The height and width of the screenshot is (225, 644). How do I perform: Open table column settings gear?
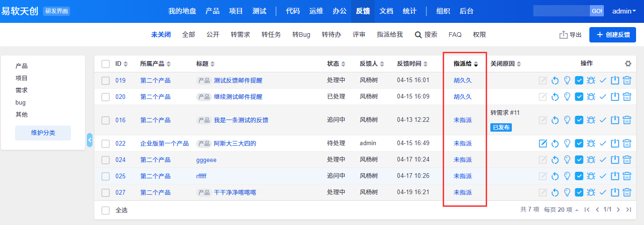(628, 63)
